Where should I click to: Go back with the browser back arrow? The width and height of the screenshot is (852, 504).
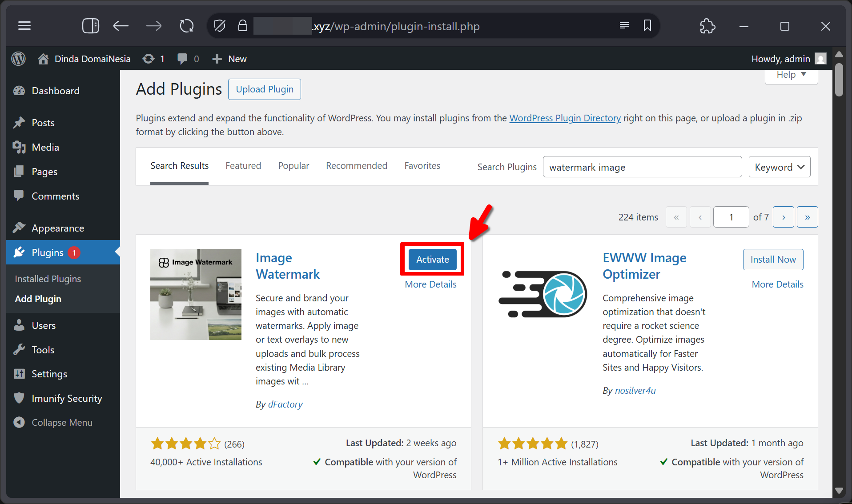pos(121,26)
